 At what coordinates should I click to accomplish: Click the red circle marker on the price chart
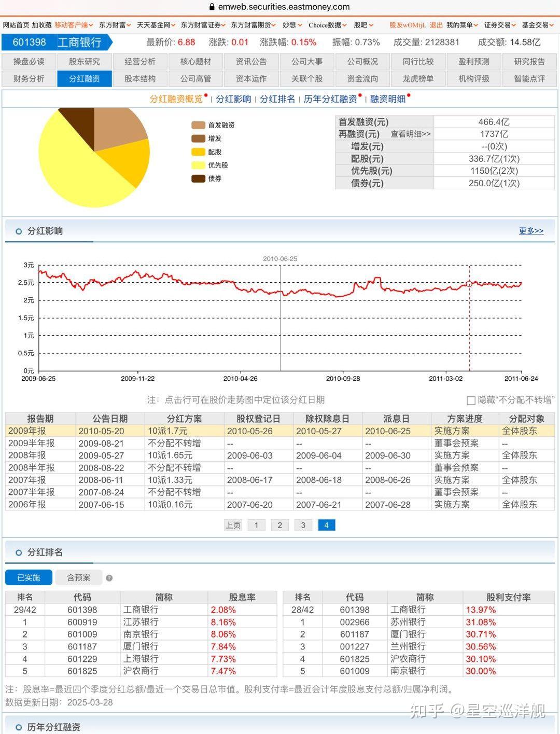click(x=469, y=284)
